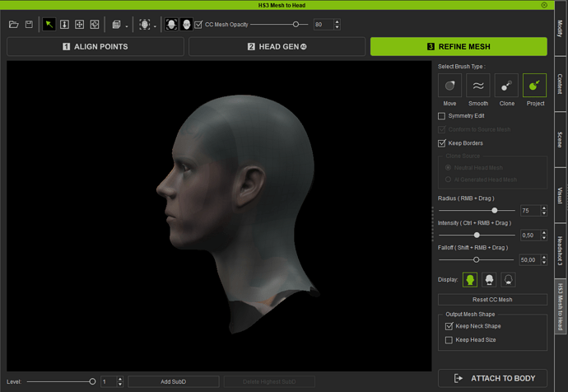Image resolution: width=568 pixels, height=392 pixels.
Task: Enable Symmetry Edit checkbox
Action: click(x=441, y=116)
